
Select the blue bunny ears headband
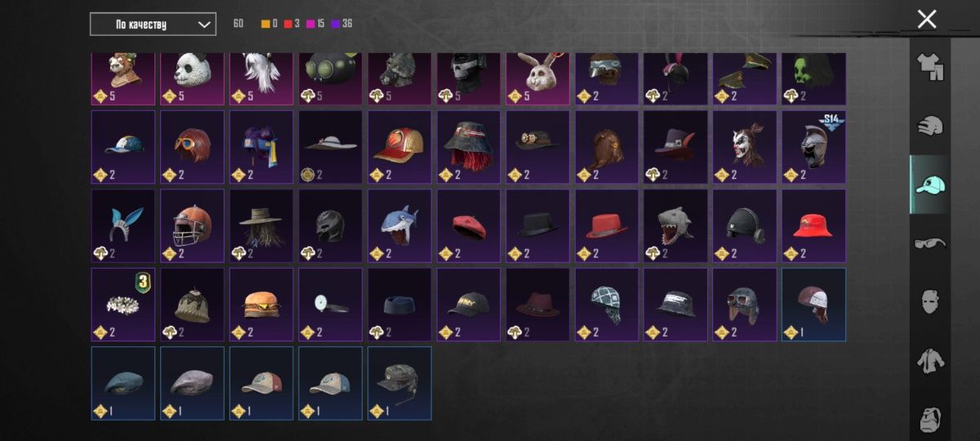pos(123,225)
